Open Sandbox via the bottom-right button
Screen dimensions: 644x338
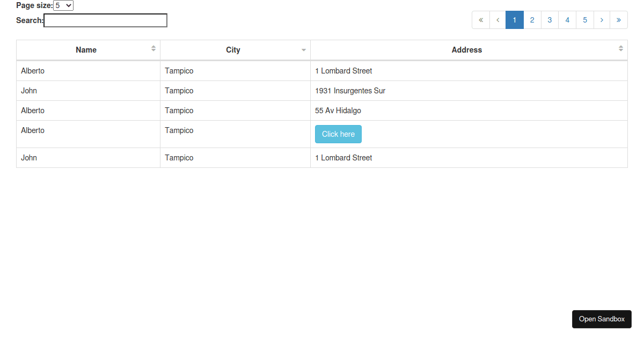(x=602, y=319)
